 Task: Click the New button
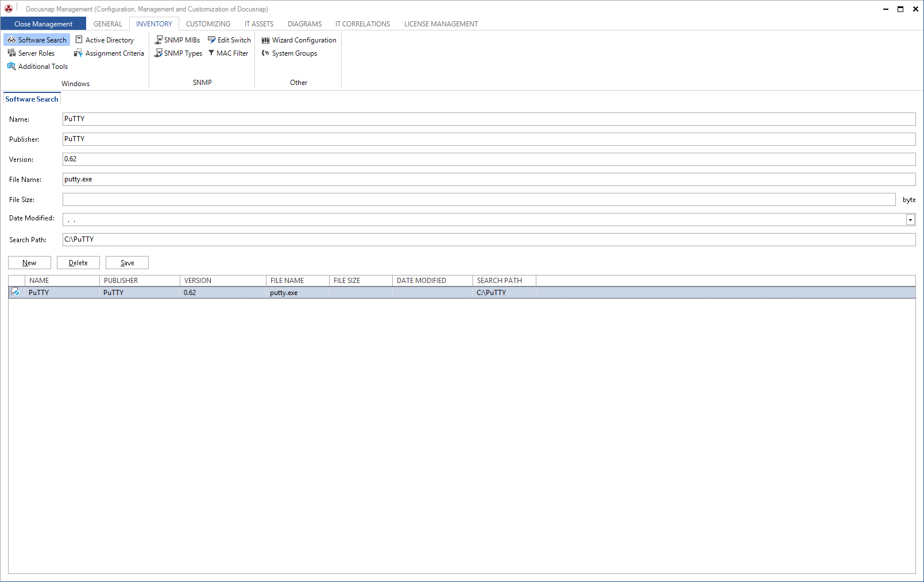coord(29,262)
